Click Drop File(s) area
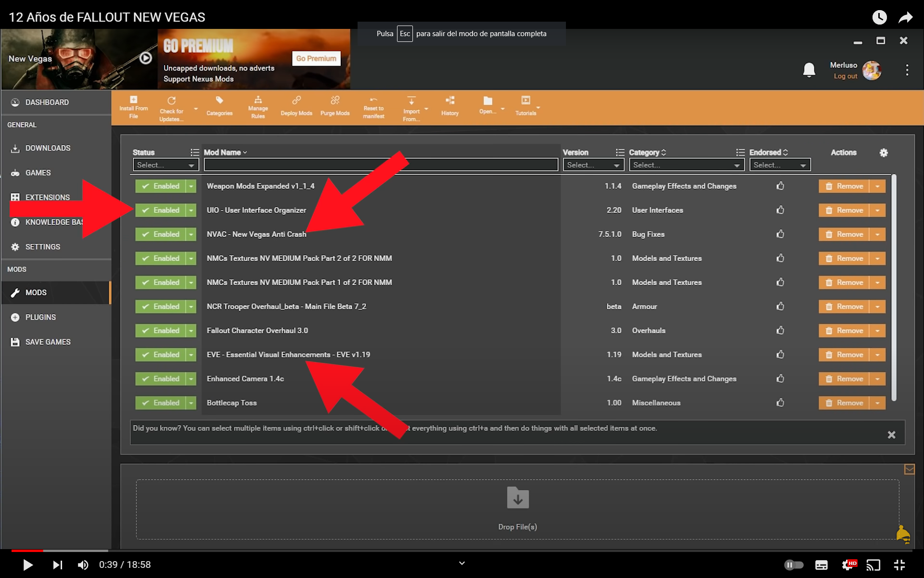 pos(517,509)
